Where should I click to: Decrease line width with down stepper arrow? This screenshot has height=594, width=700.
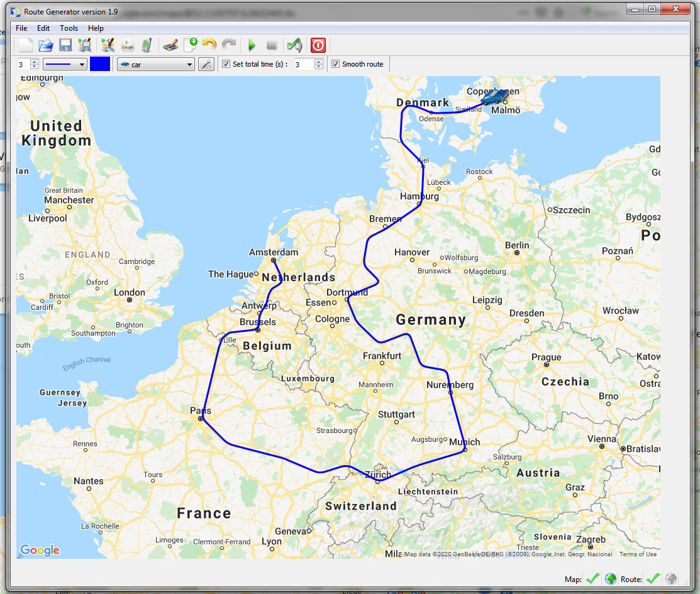[35, 67]
